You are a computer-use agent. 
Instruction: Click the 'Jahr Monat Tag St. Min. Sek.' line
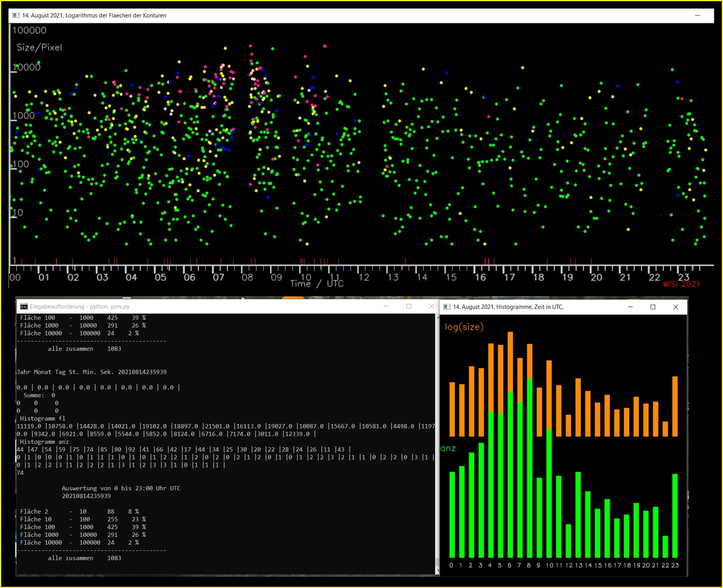[x=91, y=372]
